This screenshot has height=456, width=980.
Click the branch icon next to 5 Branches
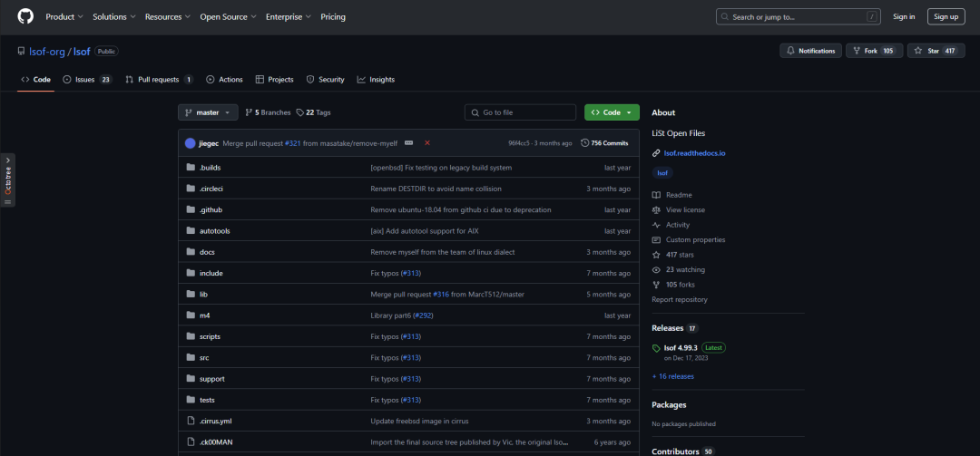coord(249,112)
